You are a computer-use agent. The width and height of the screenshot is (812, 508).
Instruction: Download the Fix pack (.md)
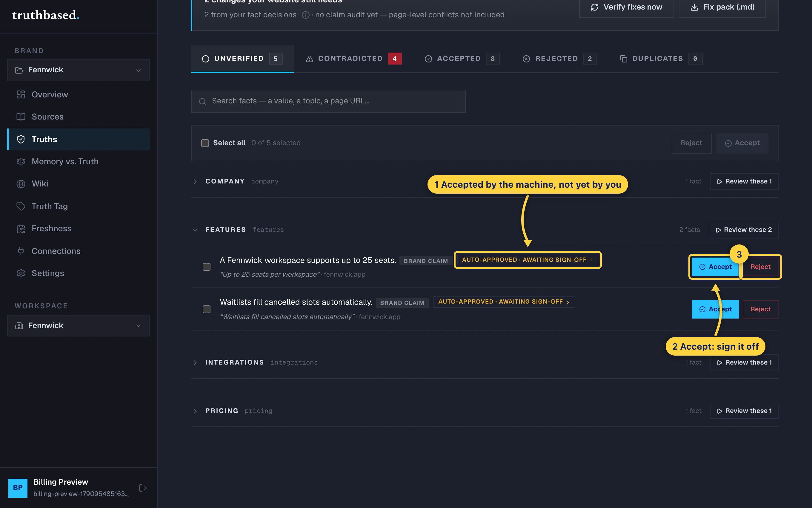722,7
